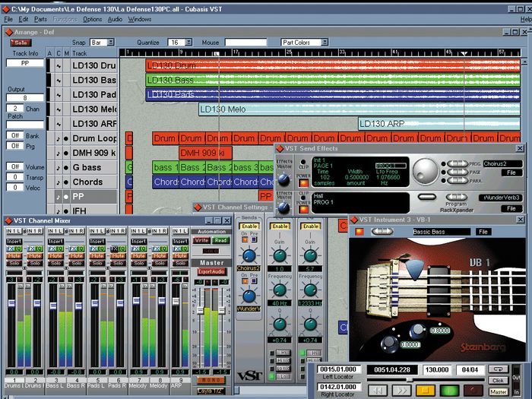Solo mixer channel 3 Bass L
This screenshot has height=399, width=532.
point(55,263)
